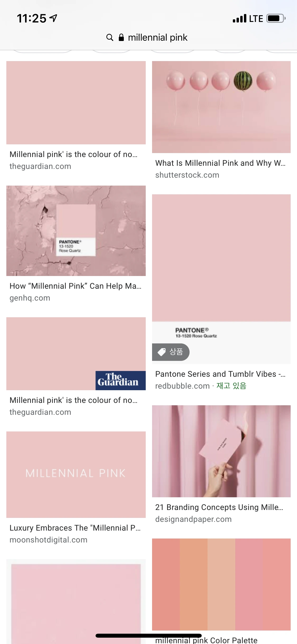Viewport: 297px width, 644px height.
Task: Tap the location arrow in status bar
Action: point(54,18)
